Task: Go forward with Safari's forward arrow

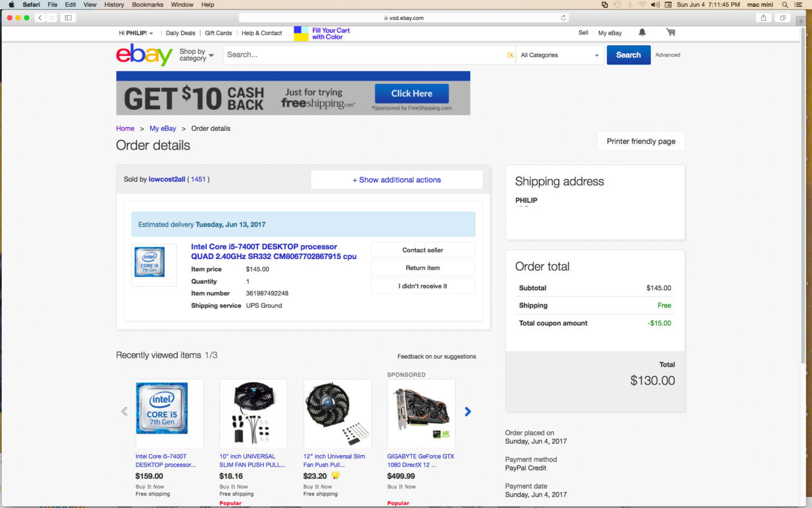Action: [52, 18]
